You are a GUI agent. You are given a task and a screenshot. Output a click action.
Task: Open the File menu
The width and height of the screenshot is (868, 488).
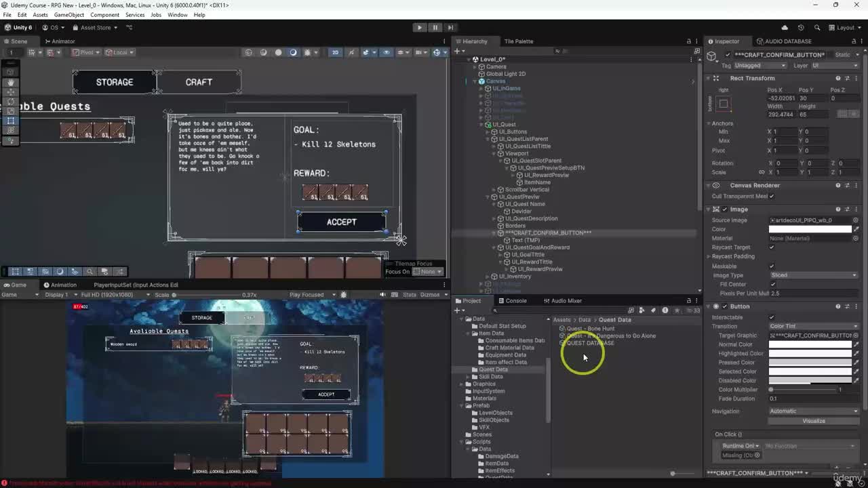(x=7, y=15)
